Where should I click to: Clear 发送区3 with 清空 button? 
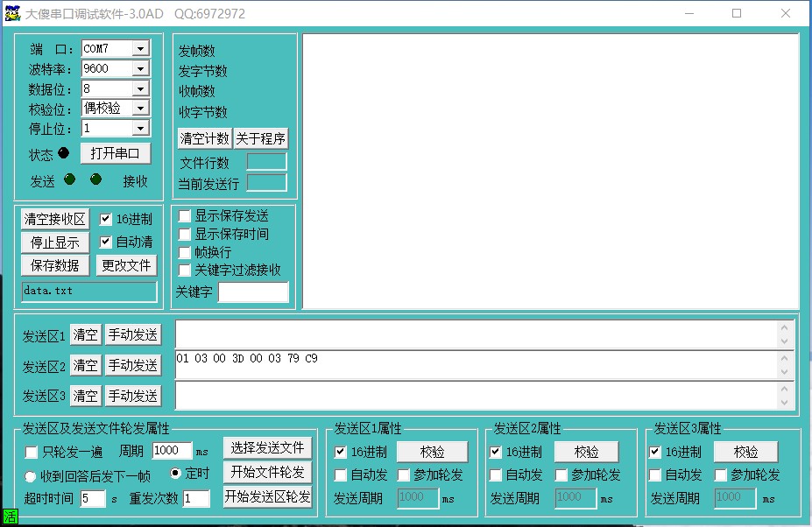tap(85, 396)
